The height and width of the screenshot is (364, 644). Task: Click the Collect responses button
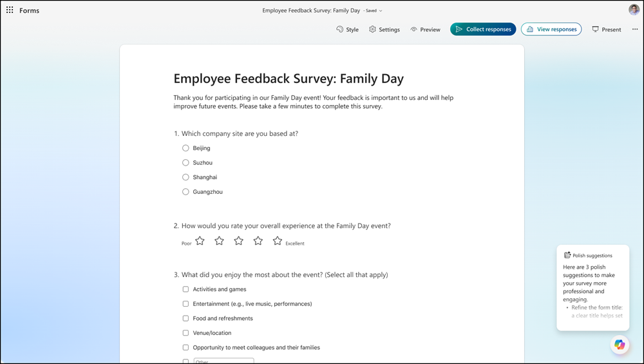483,29
